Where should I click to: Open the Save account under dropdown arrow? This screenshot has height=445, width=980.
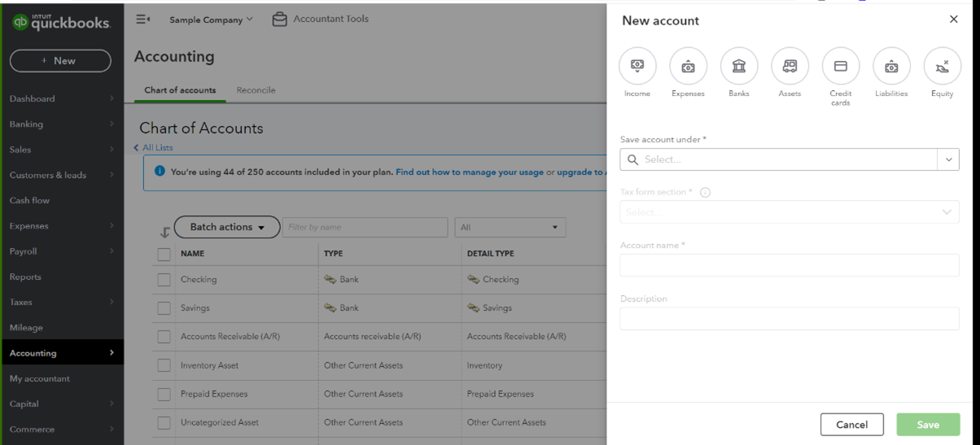(x=948, y=159)
